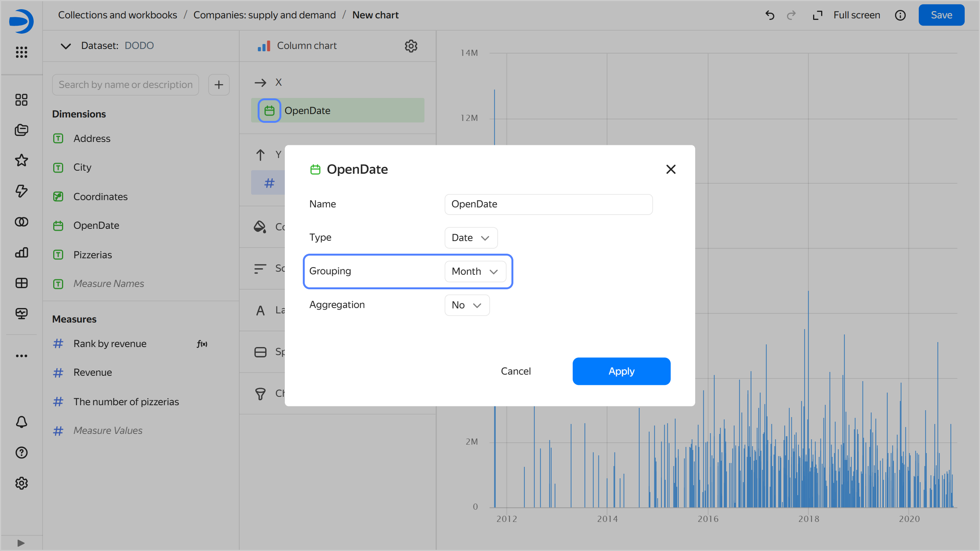This screenshot has width=980, height=551.
Task: Open chart settings gear icon
Action: point(411,46)
